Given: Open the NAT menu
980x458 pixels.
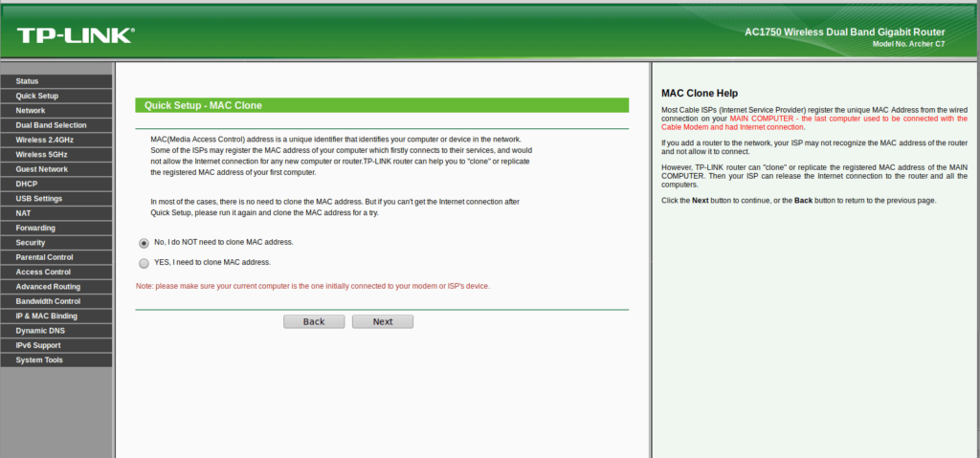Looking at the screenshot, I should click(56, 213).
